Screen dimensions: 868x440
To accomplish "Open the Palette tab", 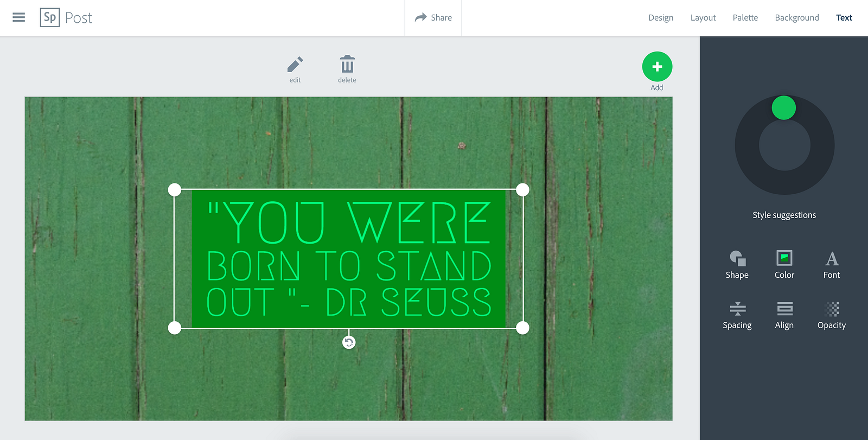I will pyautogui.click(x=745, y=18).
